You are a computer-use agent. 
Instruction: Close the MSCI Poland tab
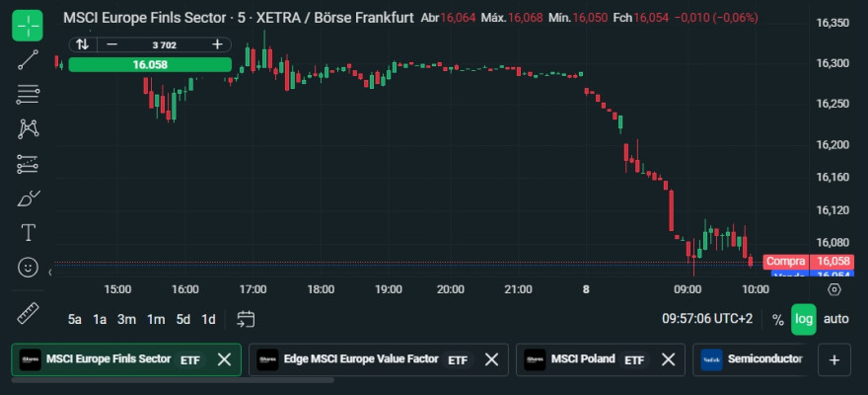[x=669, y=360]
